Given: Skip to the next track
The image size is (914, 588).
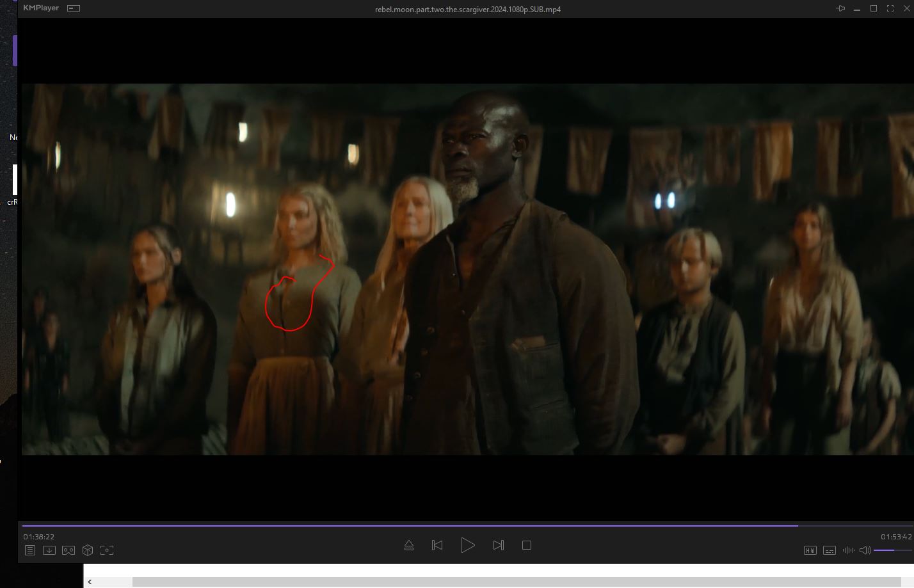Looking at the screenshot, I should click(499, 545).
